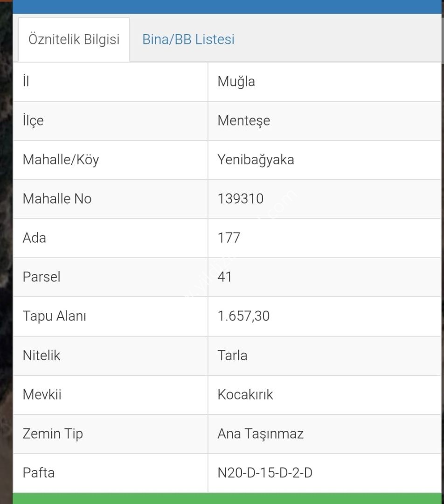The height and width of the screenshot is (504, 444).
Task: Select the Parsel value 41
Action: click(224, 277)
